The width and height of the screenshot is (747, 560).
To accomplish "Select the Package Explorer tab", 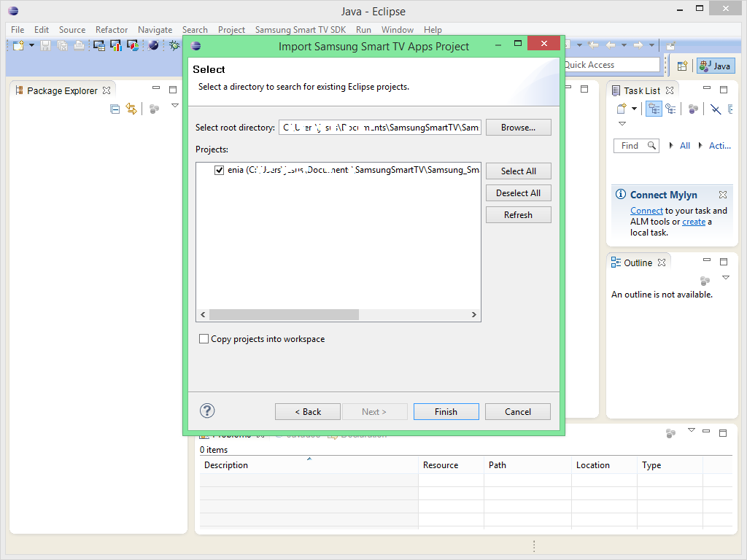I will tap(62, 90).
